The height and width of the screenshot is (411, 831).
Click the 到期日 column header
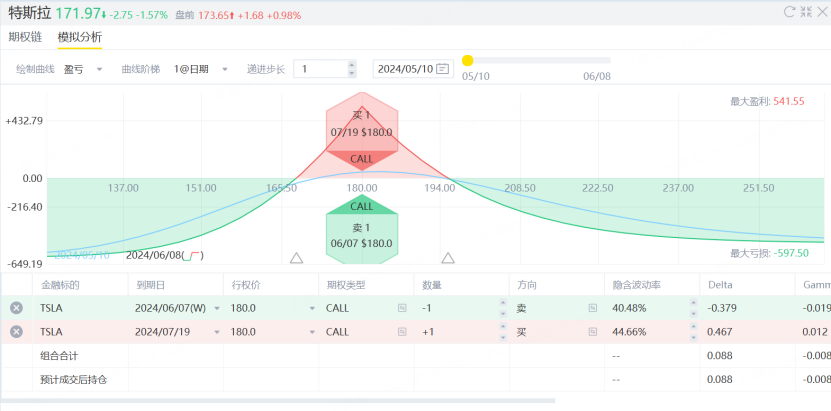pyautogui.click(x=151, y=285)
